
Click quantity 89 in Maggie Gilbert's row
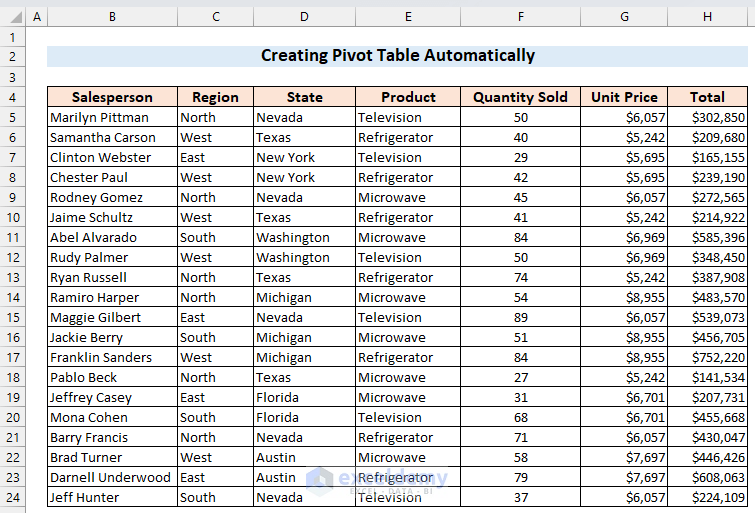[x=521, y=317]
